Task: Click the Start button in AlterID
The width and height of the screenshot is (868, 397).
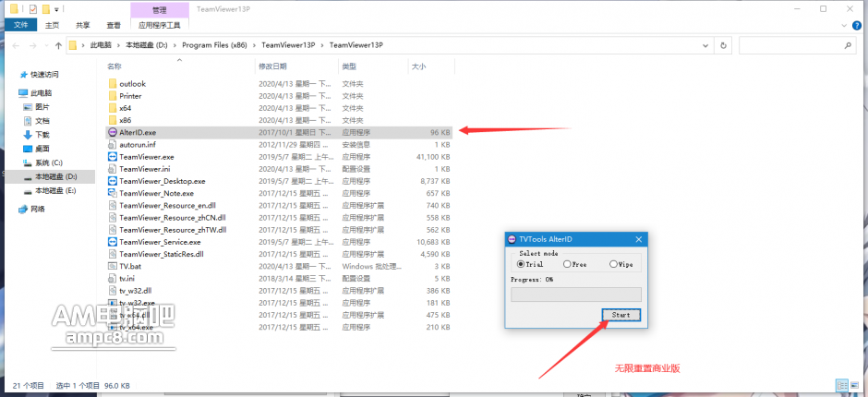Action: (x=621, y=315)
